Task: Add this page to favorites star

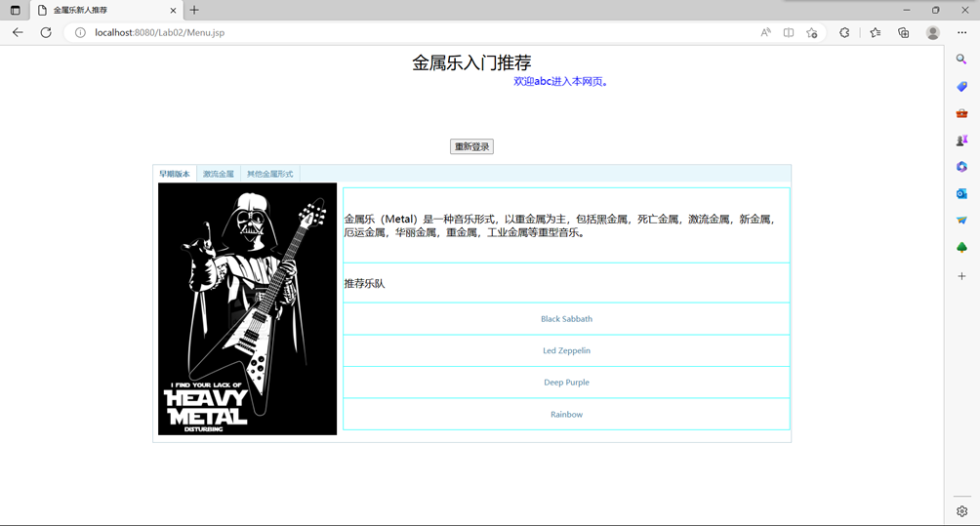Action: pyautogui.click(x=812, y=32)
